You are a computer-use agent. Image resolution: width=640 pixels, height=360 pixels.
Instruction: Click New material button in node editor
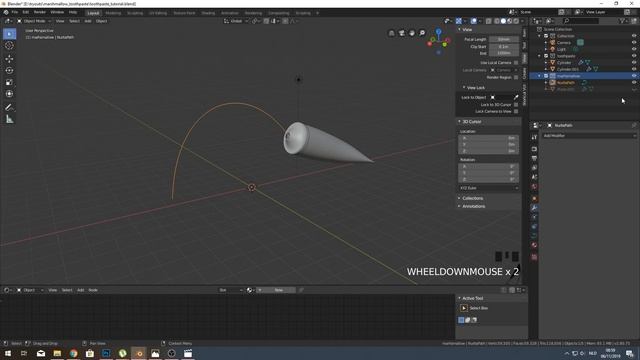[x=279, y=290]
